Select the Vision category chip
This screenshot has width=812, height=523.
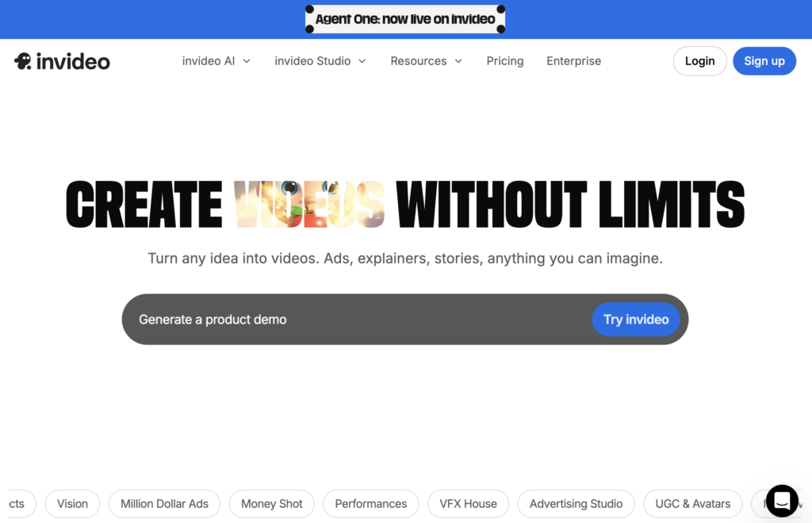(x=72, y=503)
